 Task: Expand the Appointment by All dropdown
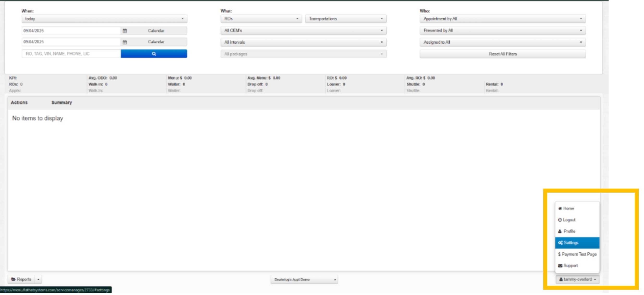[502, 19]
